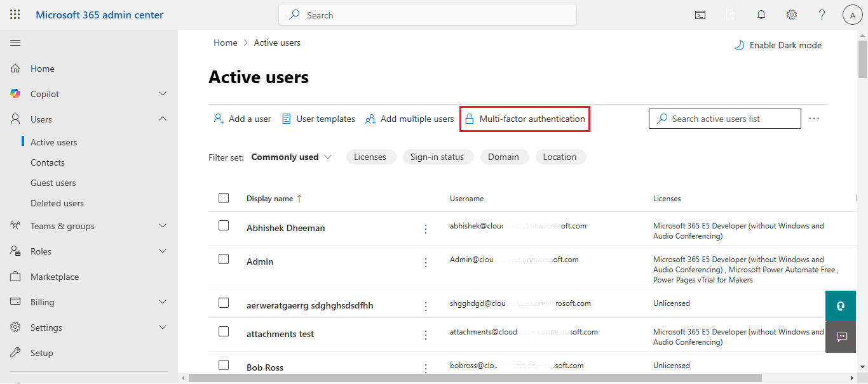Click the Teams & groups icon
Image resolution: width=868 pixels, height=384 pixels.
click(16, 226)
